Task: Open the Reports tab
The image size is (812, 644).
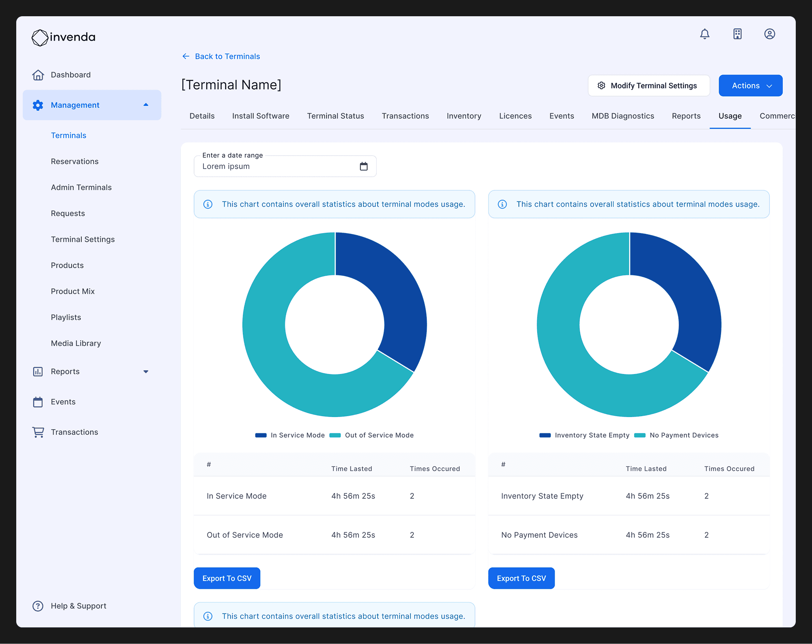Action: pyautogui.click(x=686, y=116)
